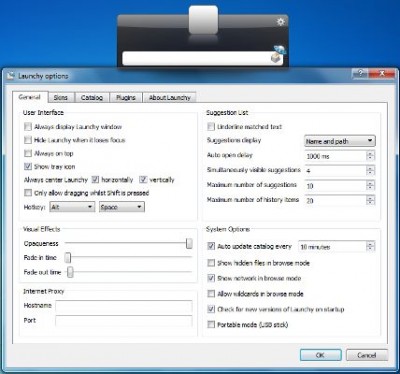Open the About Launchy tab
The width and height of the screenshot is (400, 374).
click(x=169, y=97)
